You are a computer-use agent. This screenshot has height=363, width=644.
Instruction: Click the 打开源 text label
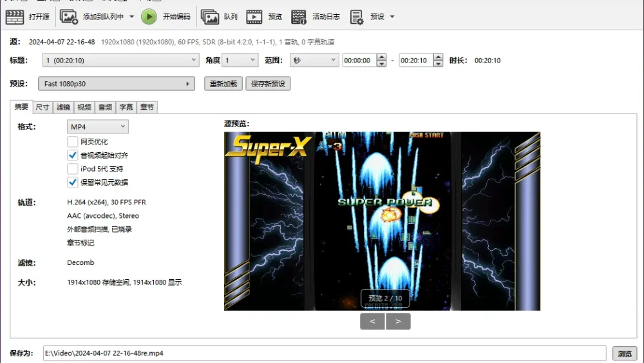39,17
